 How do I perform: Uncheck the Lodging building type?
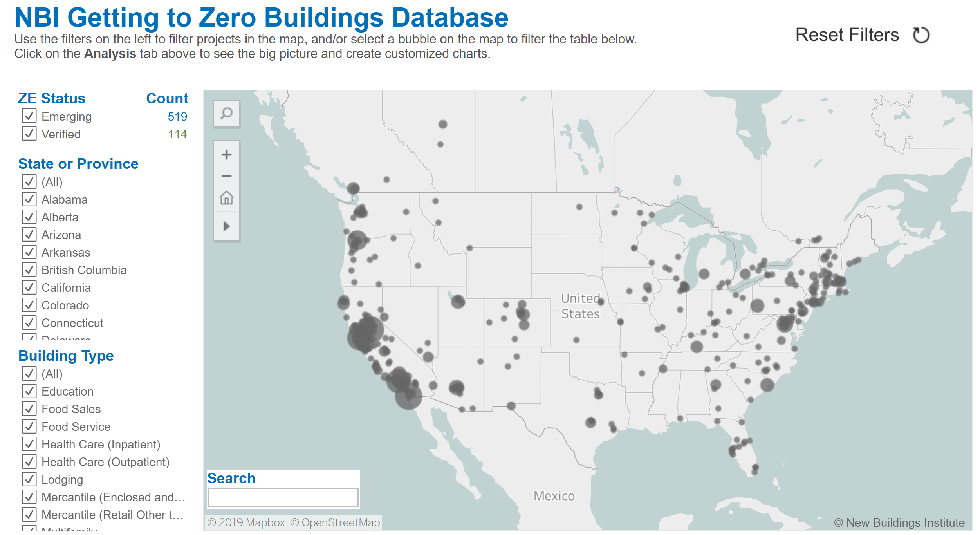pos(29,479)
